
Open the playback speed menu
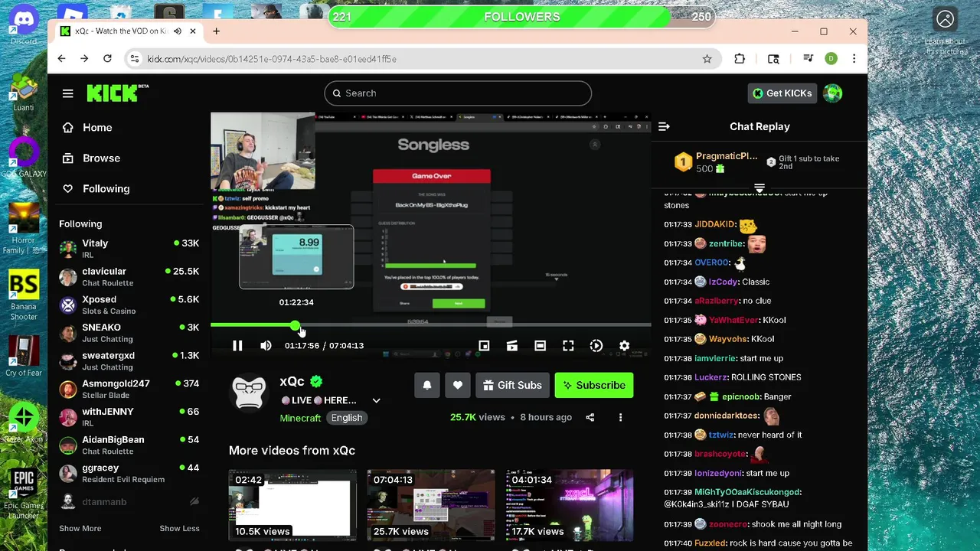(596, 346)
